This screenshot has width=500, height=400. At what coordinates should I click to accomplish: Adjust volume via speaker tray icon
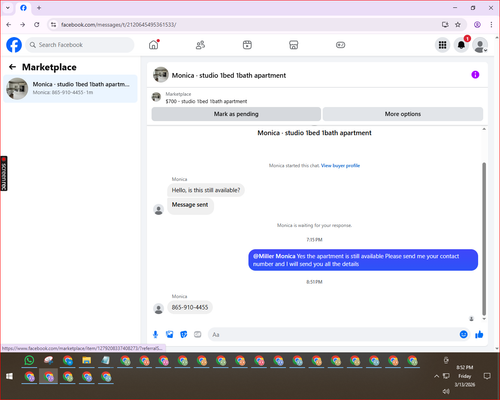coord(446,391)
